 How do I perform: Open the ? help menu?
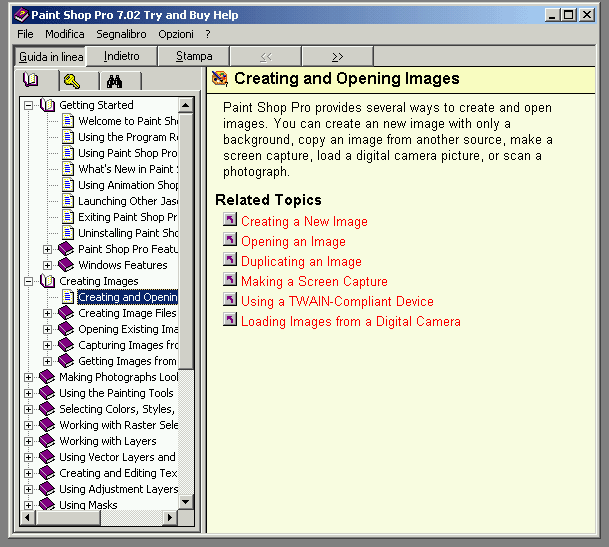point(208,34)
